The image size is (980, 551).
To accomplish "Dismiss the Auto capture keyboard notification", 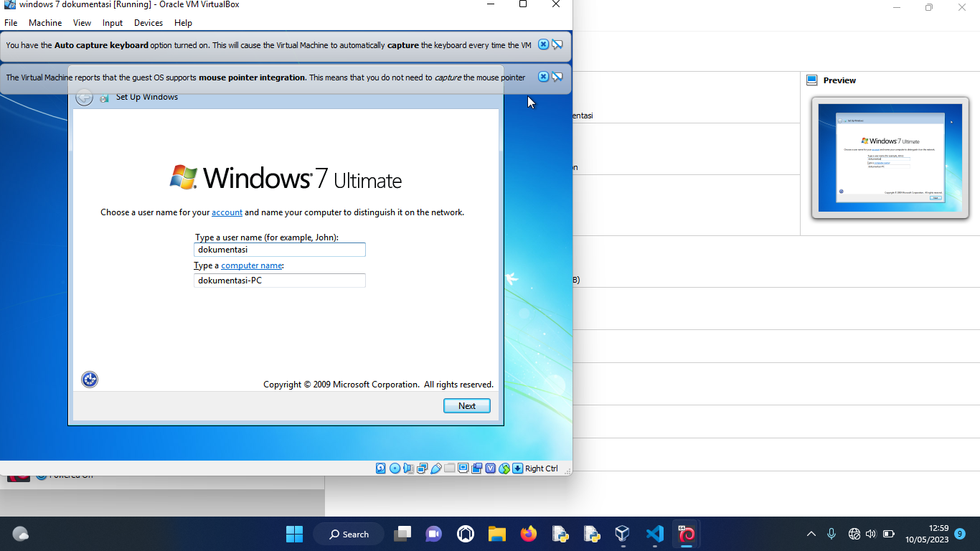I will 544,44.
